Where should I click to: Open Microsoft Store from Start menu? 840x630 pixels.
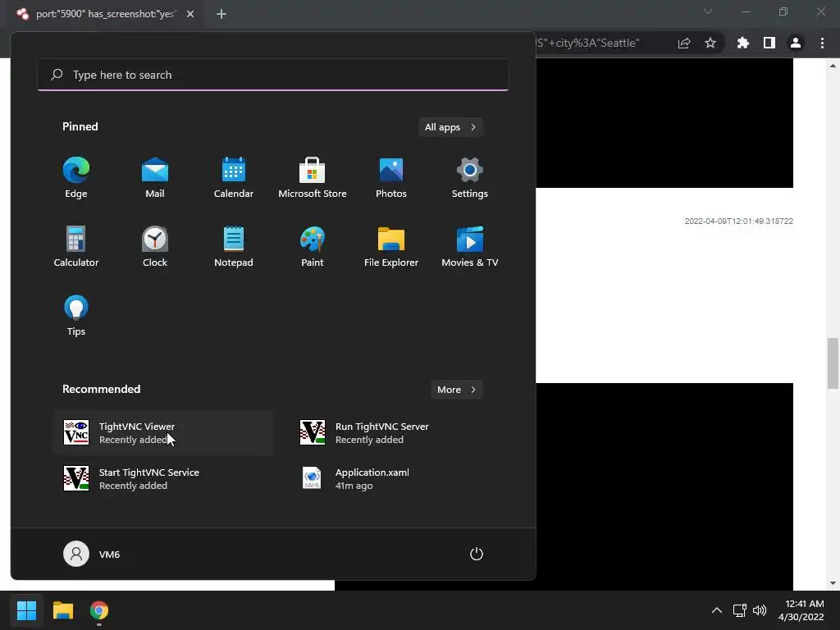point(313,178)
